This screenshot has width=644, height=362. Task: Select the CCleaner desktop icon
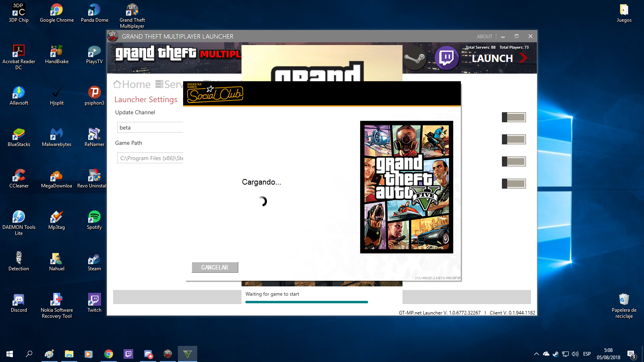[19, 179]
